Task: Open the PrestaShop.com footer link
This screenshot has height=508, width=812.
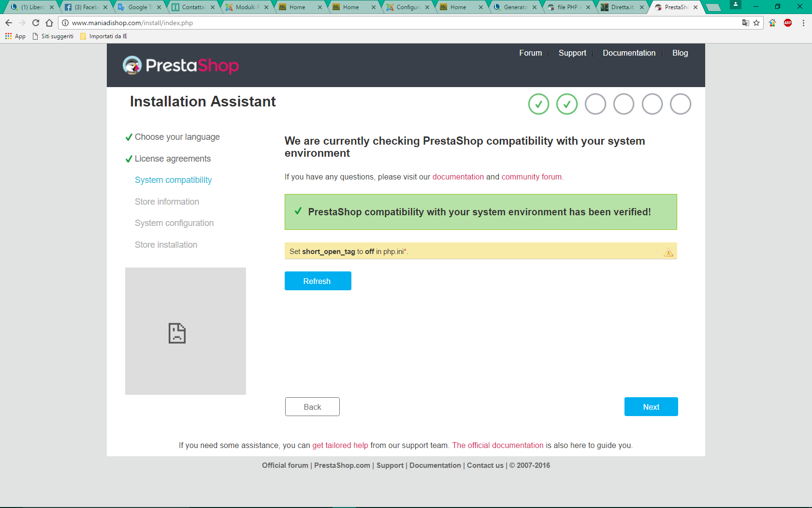Action: tap(342, 465)
